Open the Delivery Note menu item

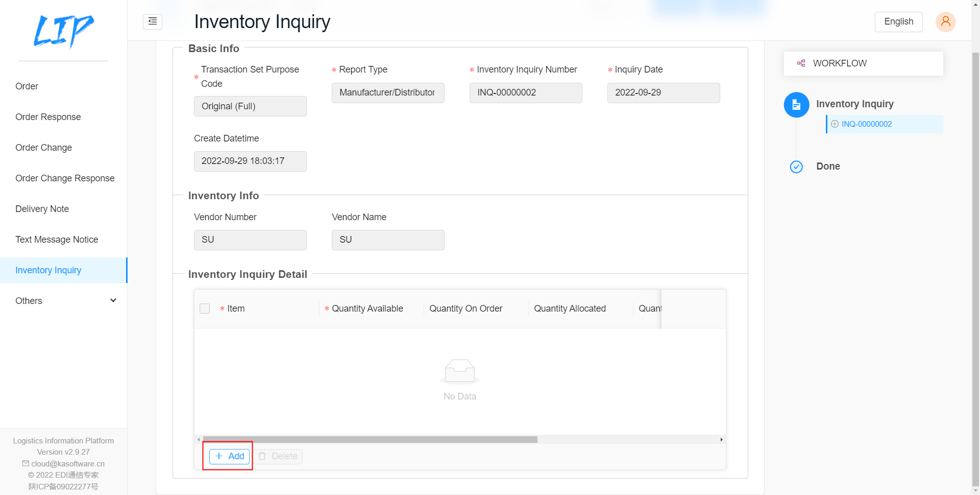click(42, 209)
